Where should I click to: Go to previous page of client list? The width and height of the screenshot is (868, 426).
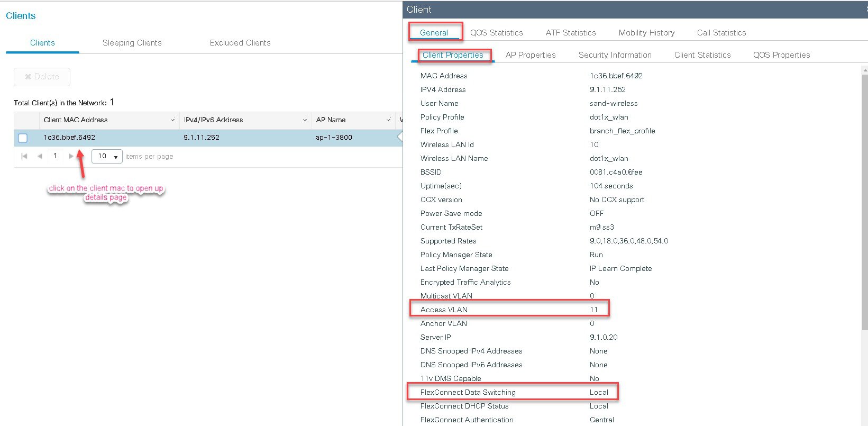tap(40, 156)
